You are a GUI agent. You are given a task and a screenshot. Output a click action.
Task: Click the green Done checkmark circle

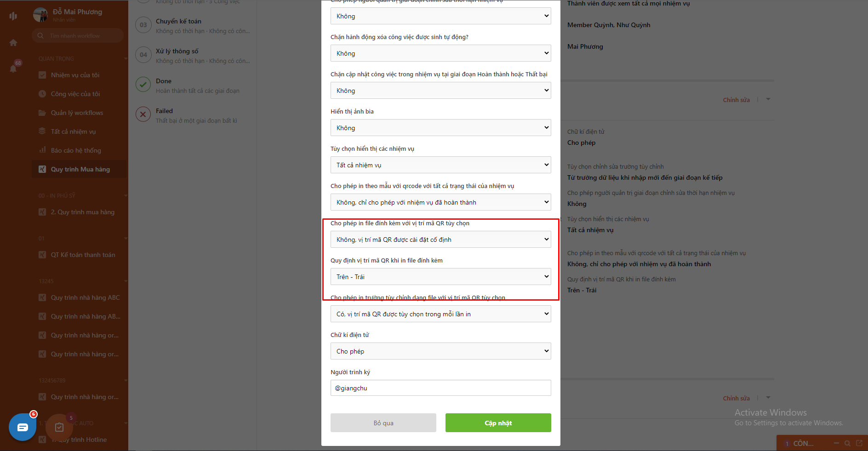143,85
